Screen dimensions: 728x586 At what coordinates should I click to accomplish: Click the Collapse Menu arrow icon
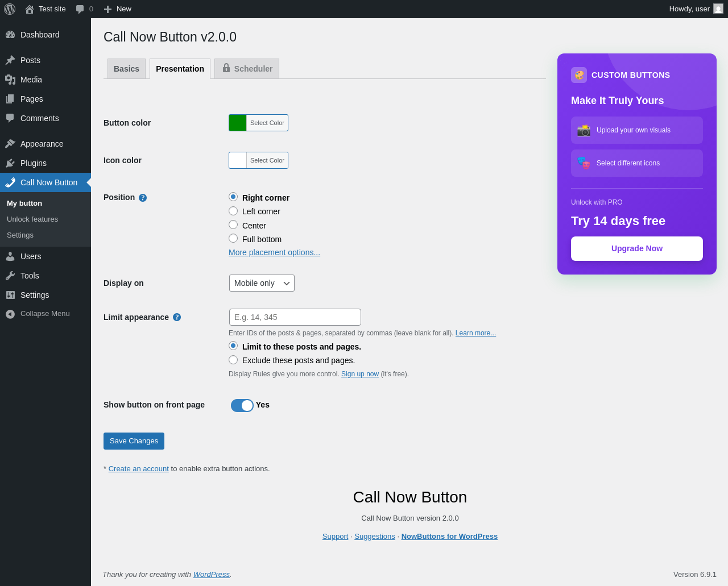click(x=10, y=314)
